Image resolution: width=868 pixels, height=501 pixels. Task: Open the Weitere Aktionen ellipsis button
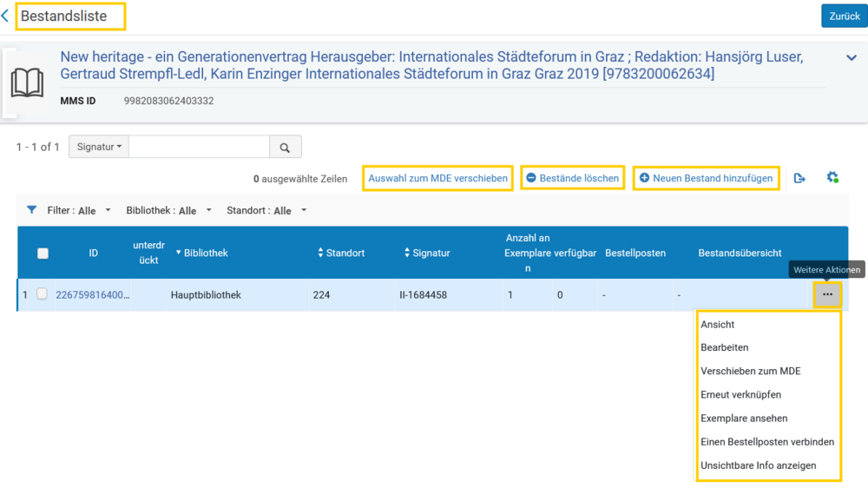pos(827,294)
